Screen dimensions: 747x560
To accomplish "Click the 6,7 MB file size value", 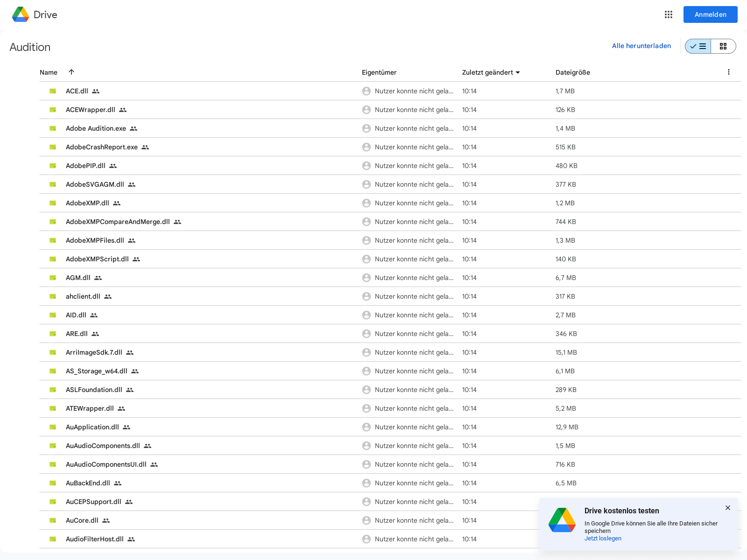I will coord(566,278).
